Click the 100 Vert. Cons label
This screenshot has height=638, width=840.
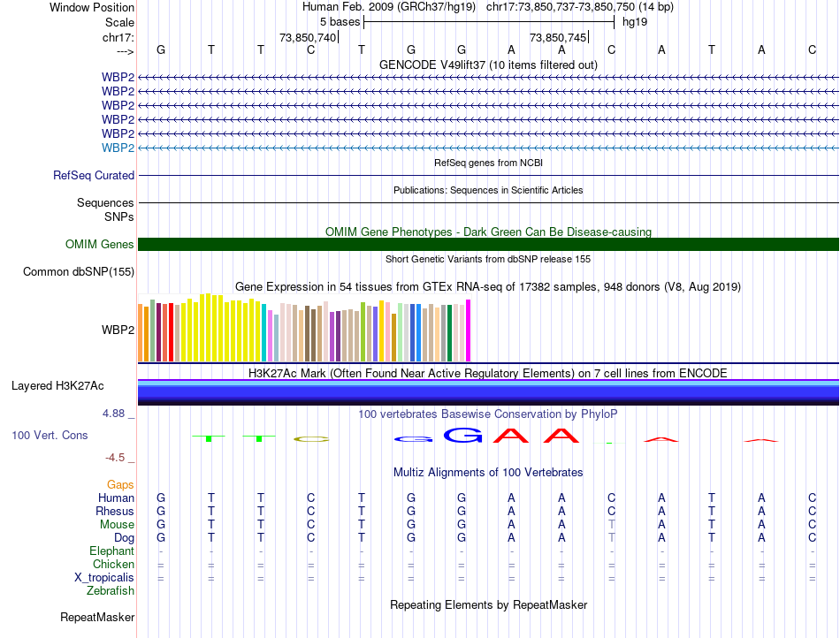point(50,436)
